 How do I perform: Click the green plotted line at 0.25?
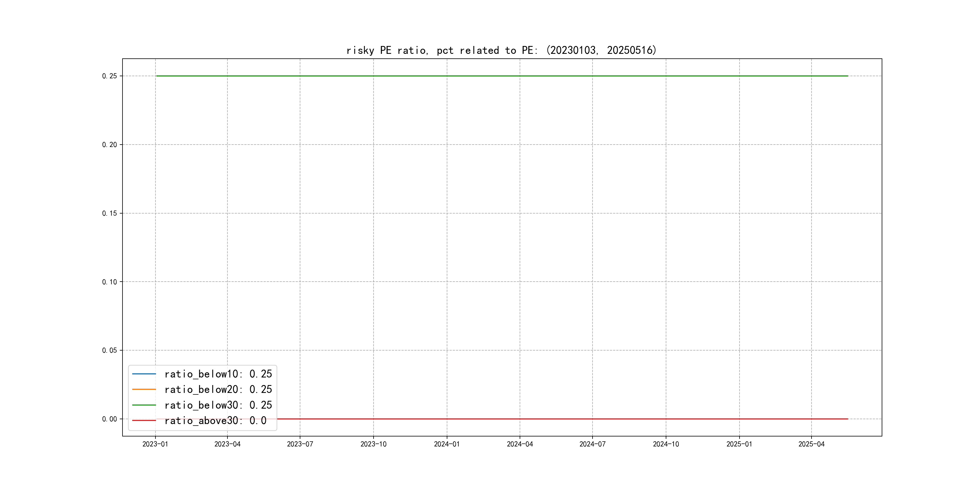495,76
